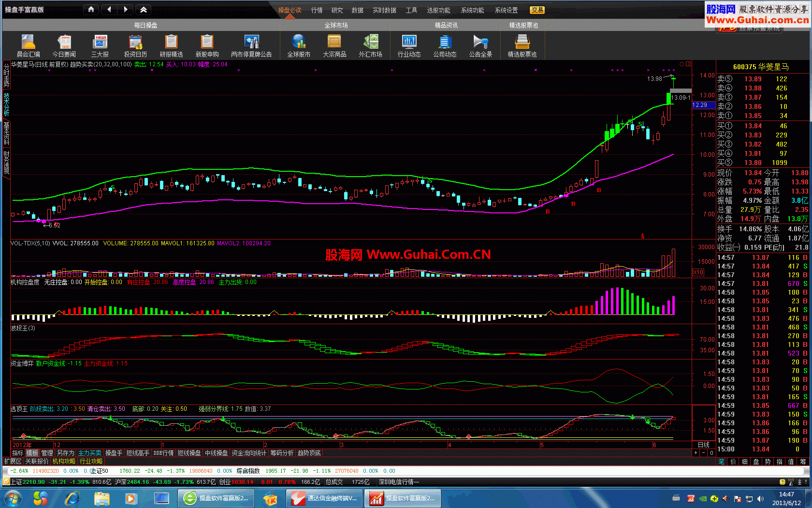Open the 机构攻略 tab
This screenshot has width=812, height=508.
point(64,461)
